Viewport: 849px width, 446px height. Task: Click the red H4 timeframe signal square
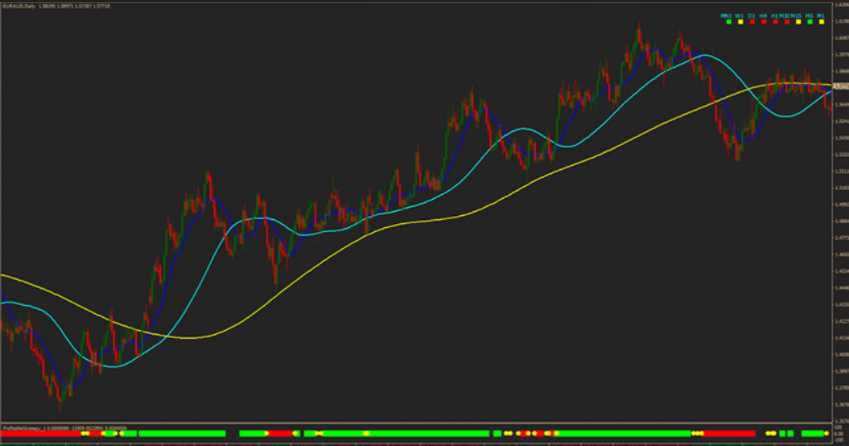(x=763, y=22)
